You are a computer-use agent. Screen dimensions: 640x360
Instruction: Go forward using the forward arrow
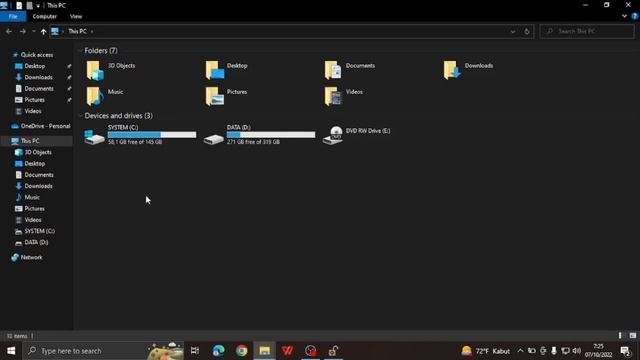click(x=23, y=31)
